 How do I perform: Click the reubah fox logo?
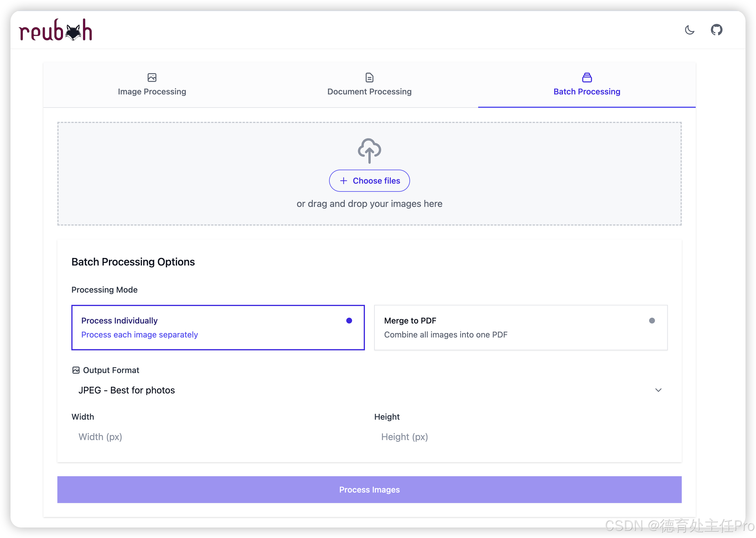[56, 30]
